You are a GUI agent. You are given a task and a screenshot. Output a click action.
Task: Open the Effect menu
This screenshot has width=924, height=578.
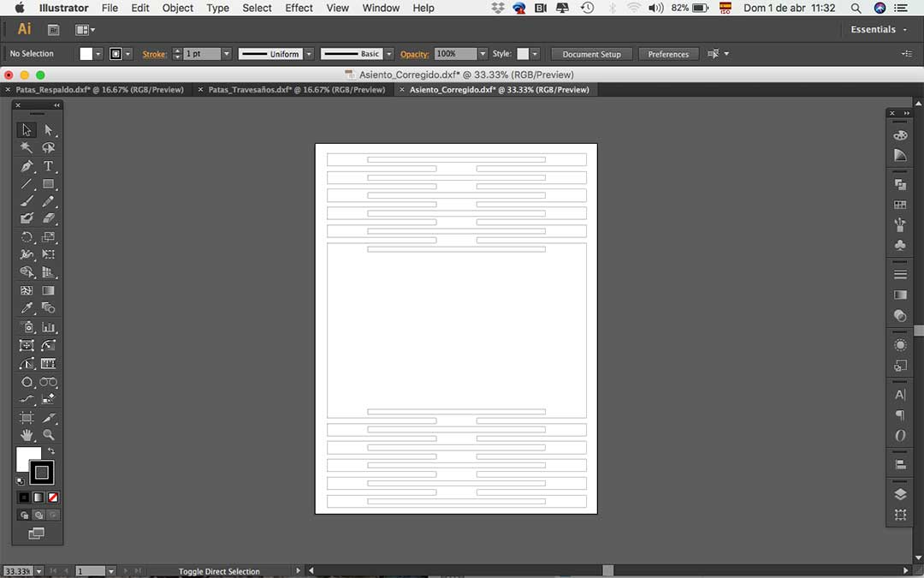(299, 8)
